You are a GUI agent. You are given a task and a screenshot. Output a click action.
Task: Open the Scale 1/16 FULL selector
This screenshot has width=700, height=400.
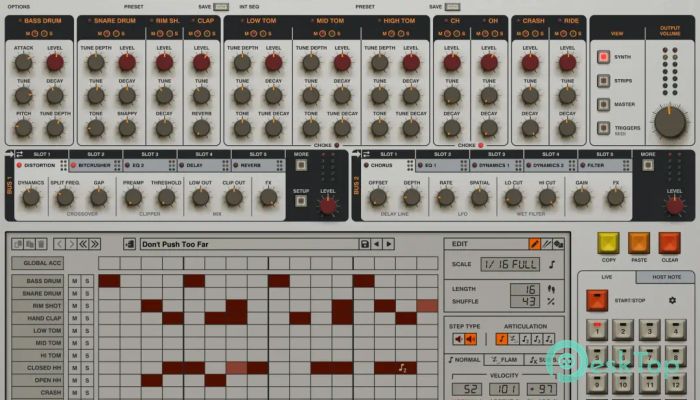click(x=510, y=264)
